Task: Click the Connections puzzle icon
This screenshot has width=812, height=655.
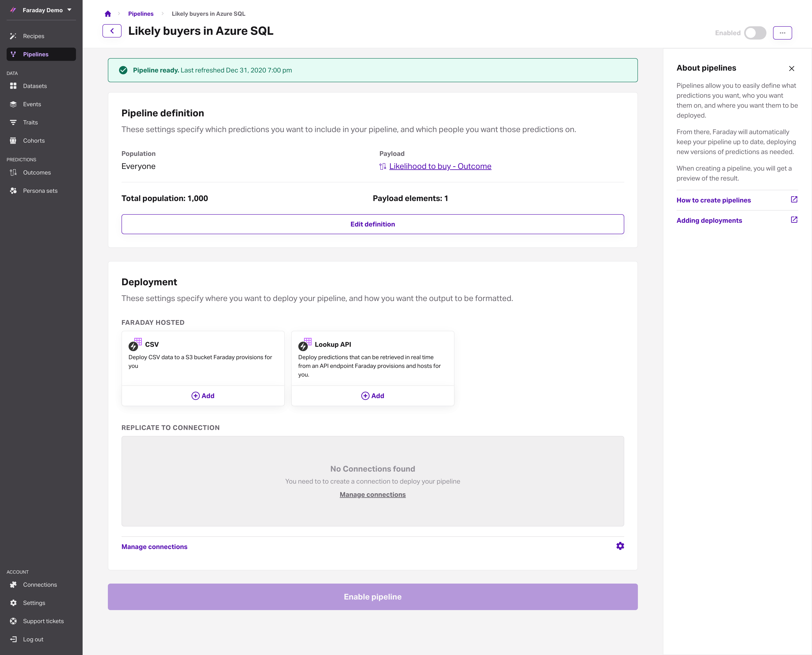Action: click(13, 585)
